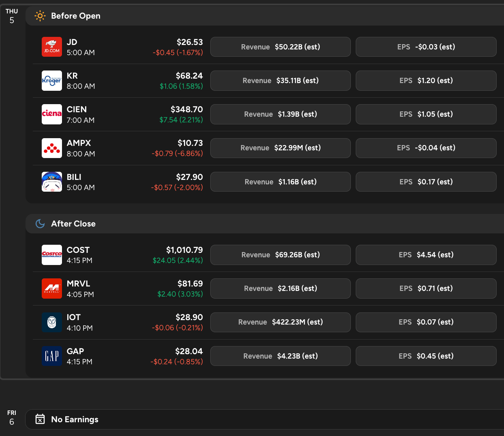Open COST EPS estimate $4.54 box
Viewport: 504px width, 436px height.
(426, 255)
